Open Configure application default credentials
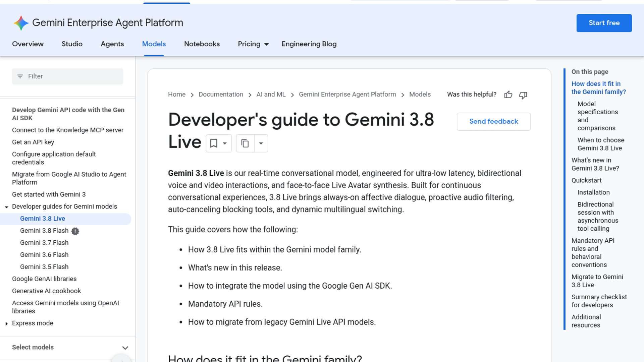The image size is (644, 362). point(54,158)
